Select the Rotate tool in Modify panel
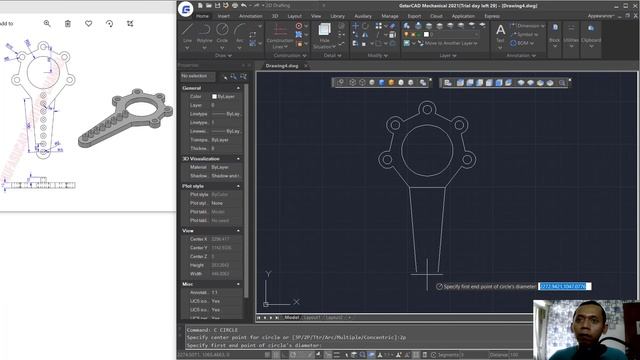Screen dimensions: 640x360 click(x=365, y=26)
